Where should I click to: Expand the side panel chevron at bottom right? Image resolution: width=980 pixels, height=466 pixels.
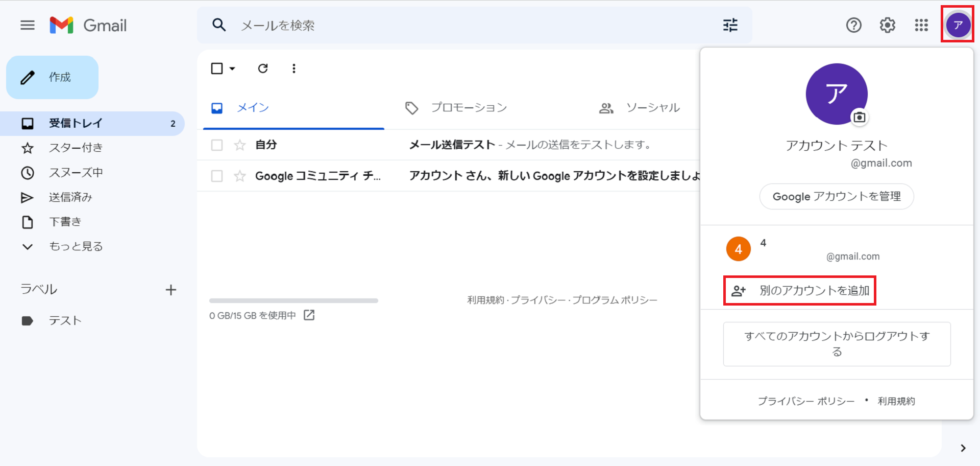(x=963, y=448)
